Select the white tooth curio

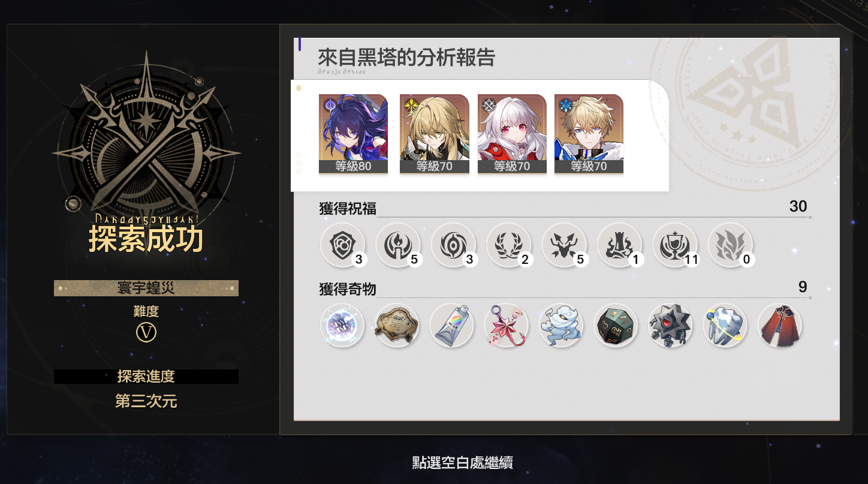click(x=725, y=325)
